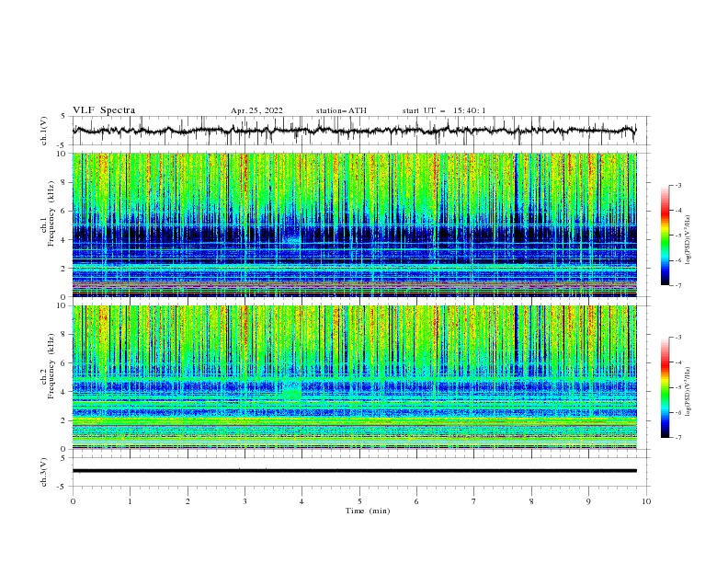Click the log(PSD) label beside the upper colorbar
This screenshot has height=563, width=728.
(688, 240)
